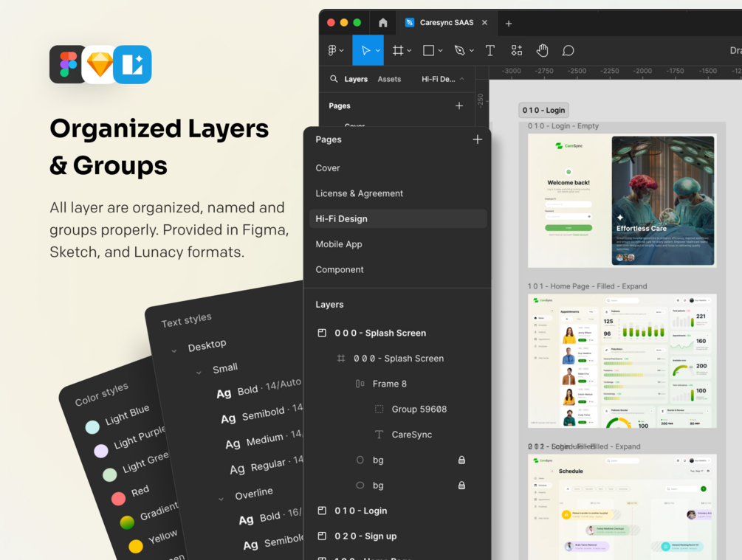Select the 0 1 0 - Login frame label
Screen dimensions: 742x560
[543, 110]
